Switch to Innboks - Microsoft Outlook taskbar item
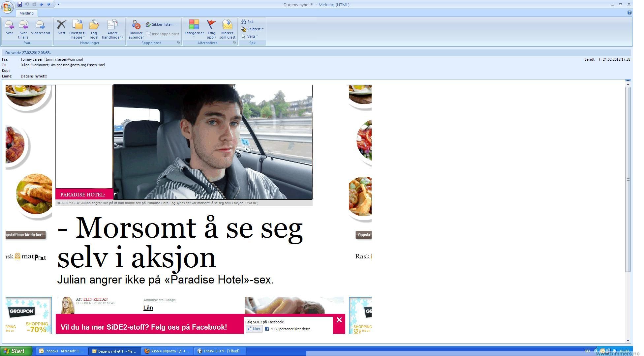Viewport: 644px width, 356px height. pos(62,351)
